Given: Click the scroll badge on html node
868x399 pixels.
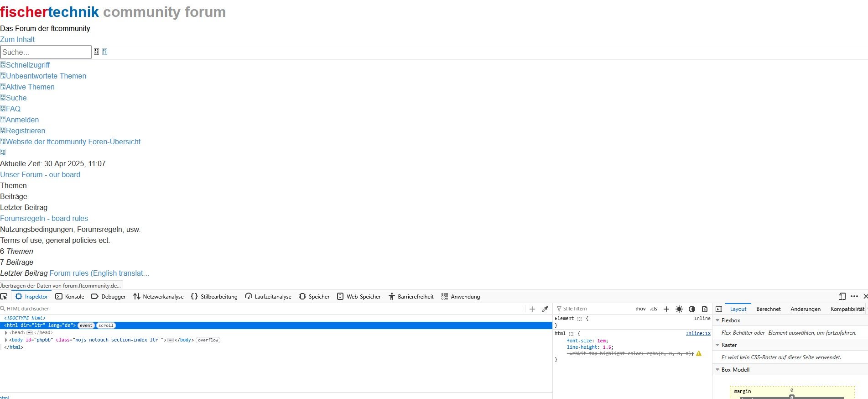Looking at the screenshot, I should pyautogui.click(x=106, y=325).
